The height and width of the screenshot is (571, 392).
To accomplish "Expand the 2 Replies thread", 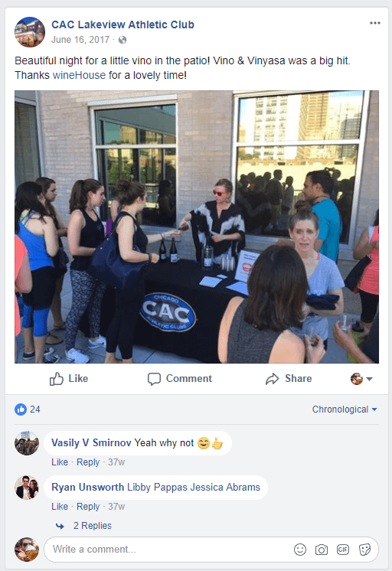I will point(92,526).
